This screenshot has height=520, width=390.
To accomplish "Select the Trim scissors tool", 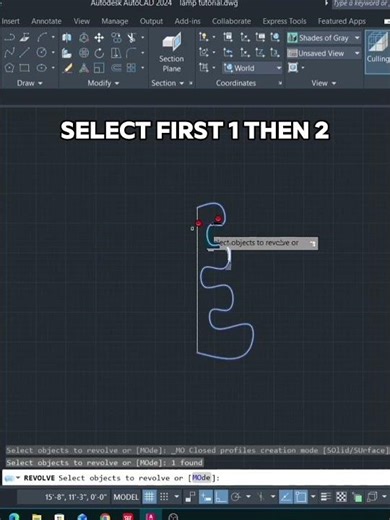I will (x=132, y=37).
